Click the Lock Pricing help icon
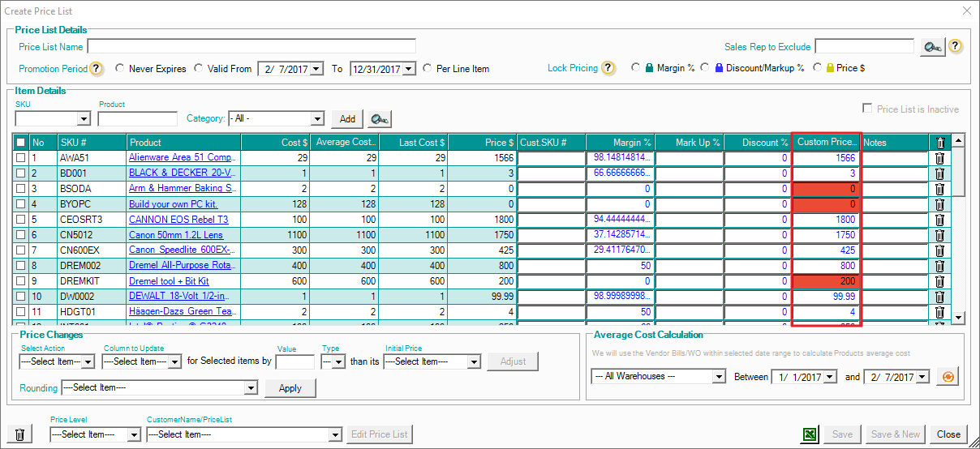 point(608,68)
